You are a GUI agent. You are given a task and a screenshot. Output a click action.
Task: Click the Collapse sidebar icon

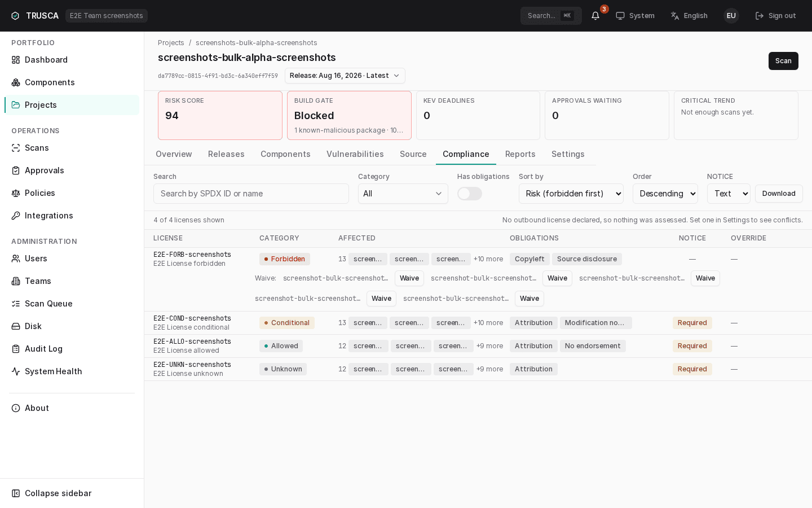tap(16, 493)
